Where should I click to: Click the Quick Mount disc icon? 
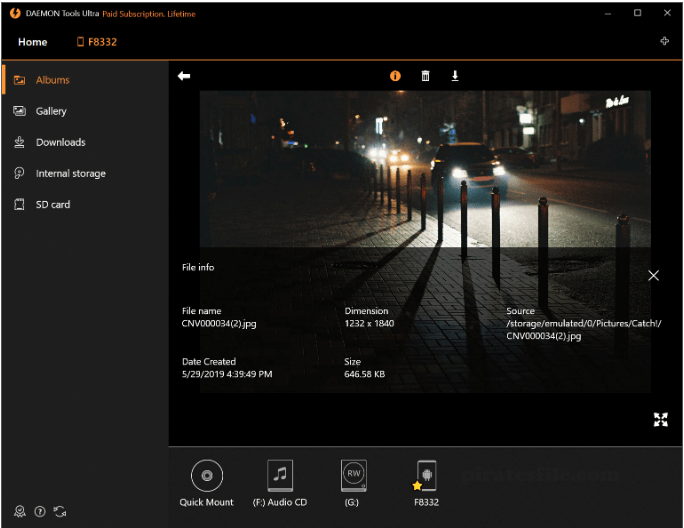(207, 475)
